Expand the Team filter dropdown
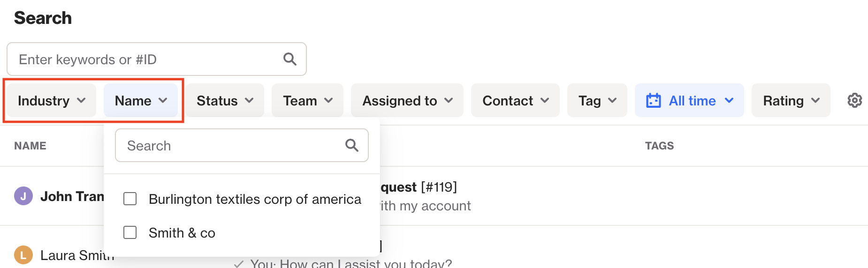 [x=308, y=100]
